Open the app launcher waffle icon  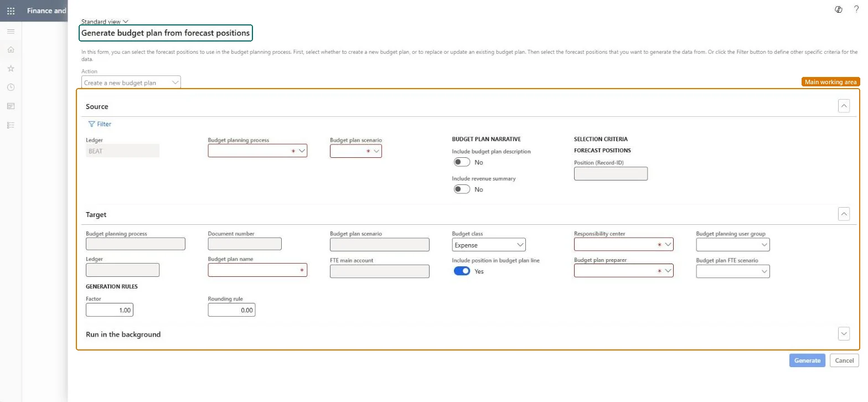tap(11, 11)
